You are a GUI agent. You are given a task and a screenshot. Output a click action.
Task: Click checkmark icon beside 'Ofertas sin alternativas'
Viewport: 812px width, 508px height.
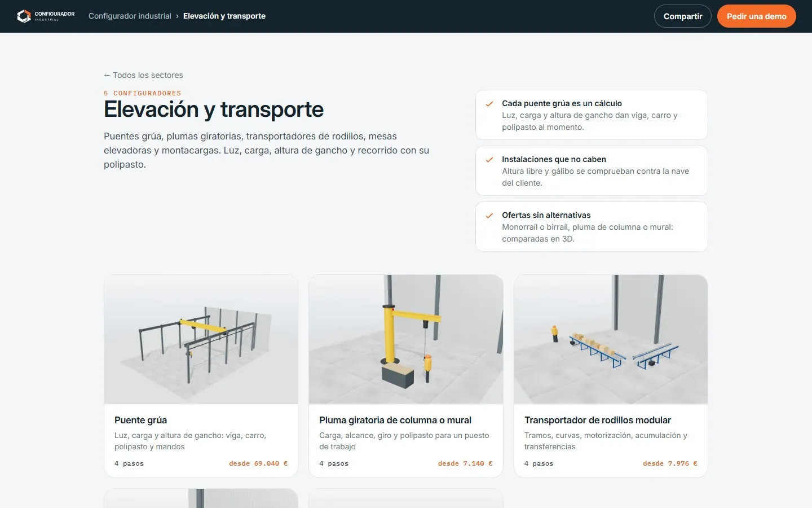(x=489, y=216)
